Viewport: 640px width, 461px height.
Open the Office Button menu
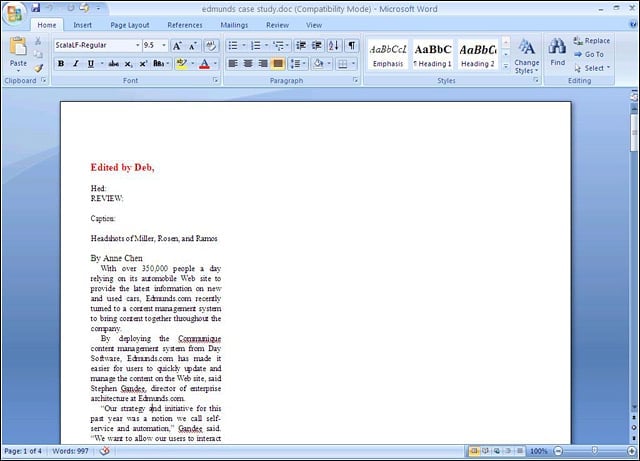pos(13,14)
